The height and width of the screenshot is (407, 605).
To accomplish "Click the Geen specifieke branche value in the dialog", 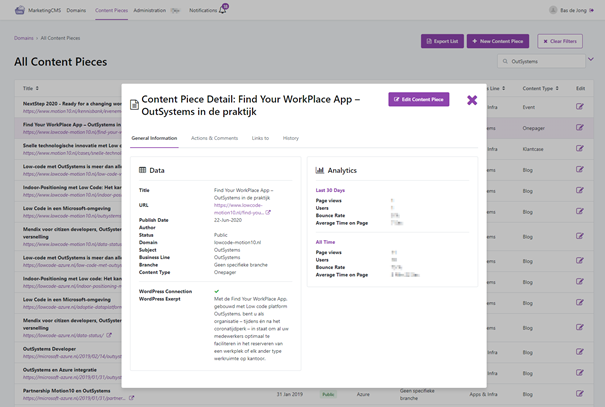I will (241, 265).
